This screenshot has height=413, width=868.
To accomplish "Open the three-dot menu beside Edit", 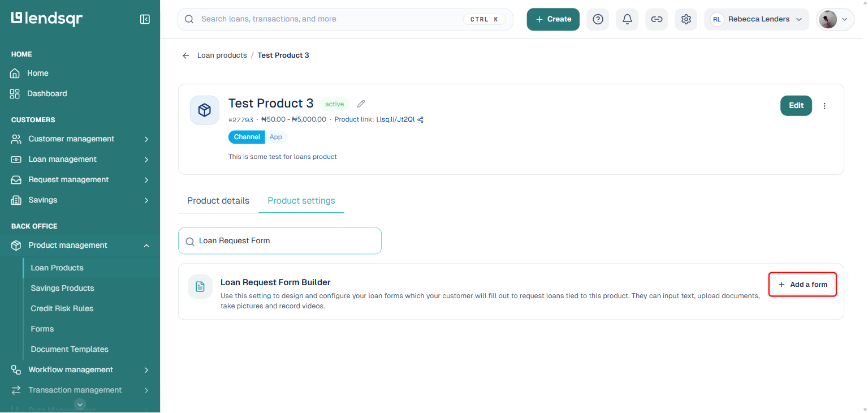I will [824, 106].
